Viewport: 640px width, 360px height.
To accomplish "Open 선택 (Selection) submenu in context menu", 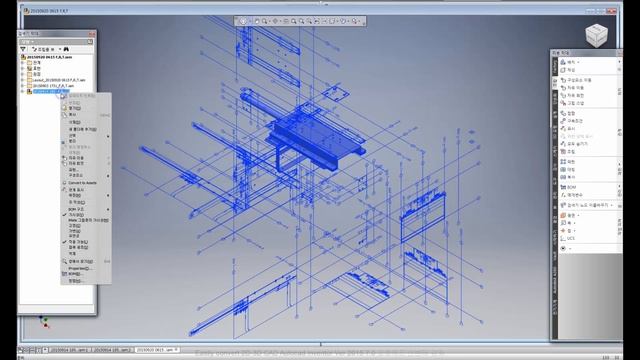I will (86, 135).
